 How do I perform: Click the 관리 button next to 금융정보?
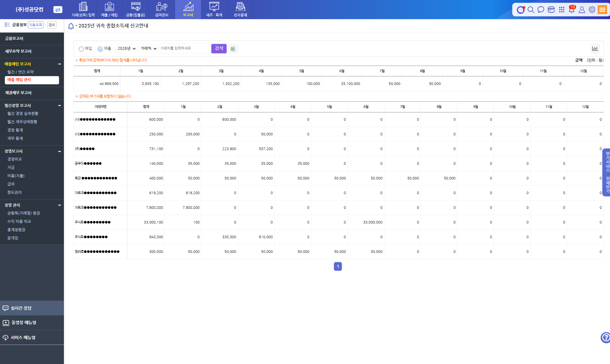[x=52, y=25]
